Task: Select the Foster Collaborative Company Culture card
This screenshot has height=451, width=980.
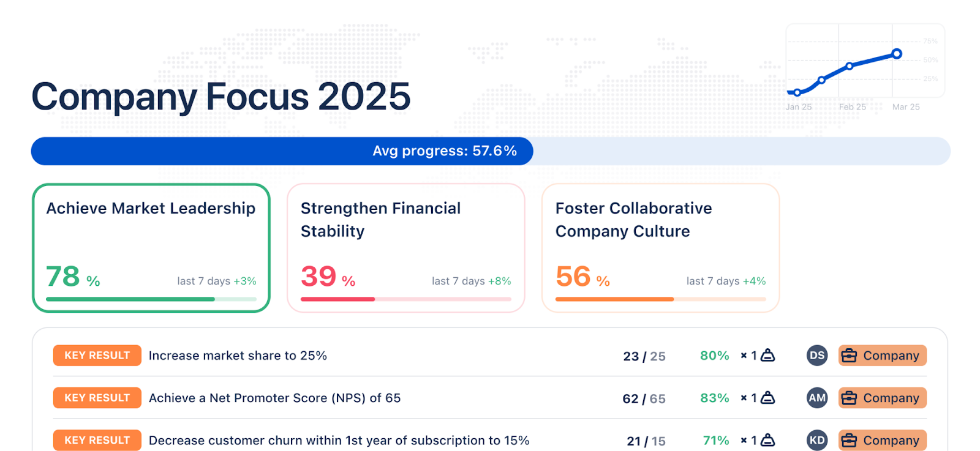Action: [x=660, y=248]
